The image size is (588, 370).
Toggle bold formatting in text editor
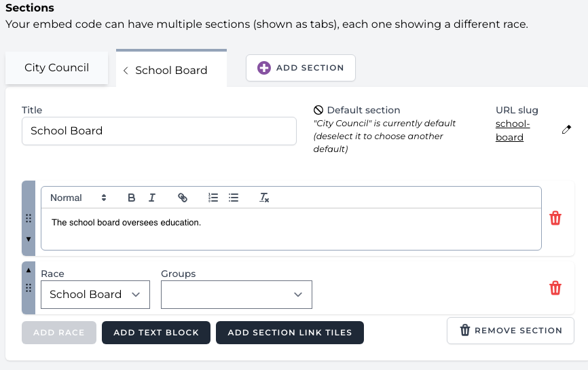(132, 198)
